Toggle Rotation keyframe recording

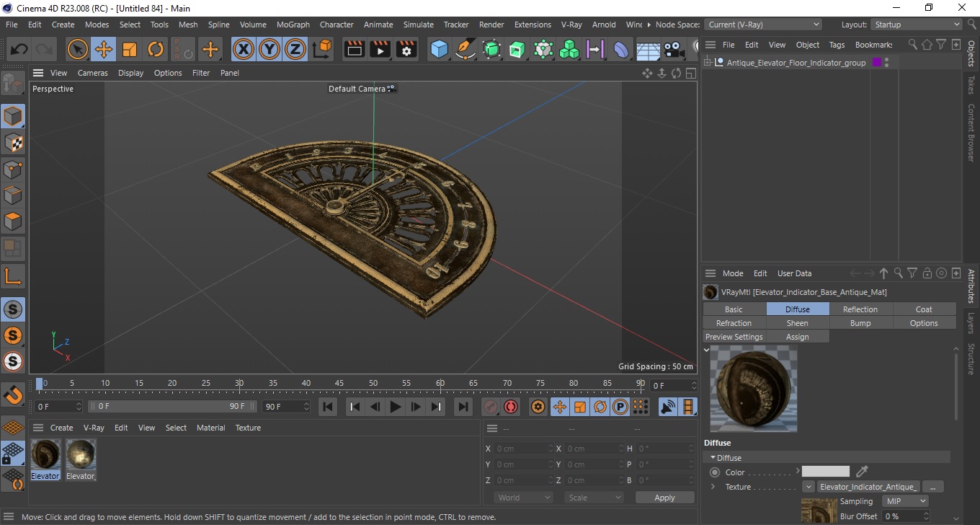(600, 407)
